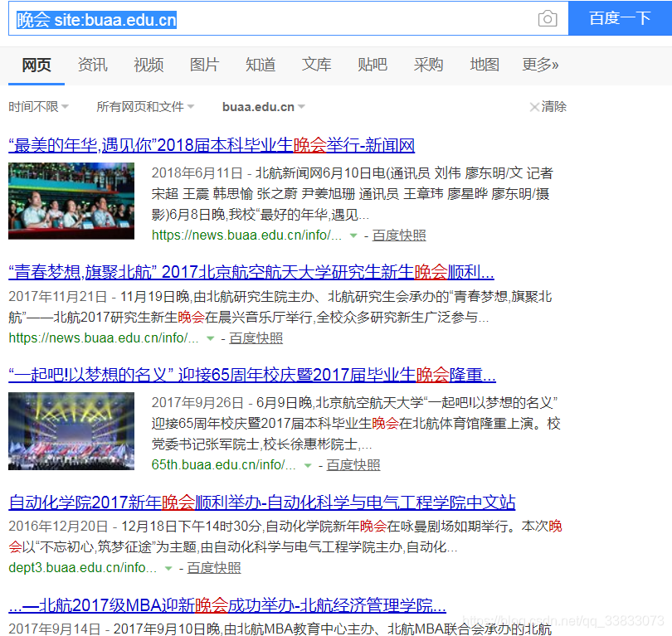The width and height of the screenshot is (672, 636).
Task: Open 百度快照 for the 研究生新生晚会 result
Action: click(x=256, y=338)
